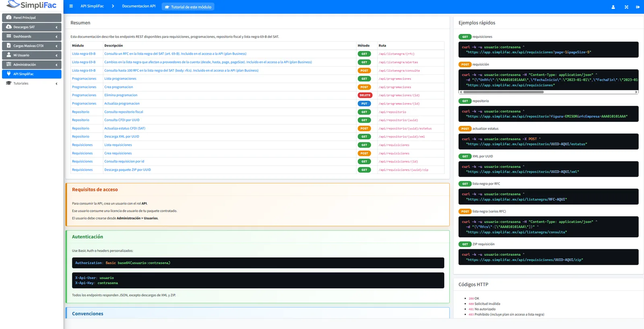Image resolution: width=644 pixels, height=329 pixels.
Task: Click the SimpliFac logo
Action: [x=32, y=5]
